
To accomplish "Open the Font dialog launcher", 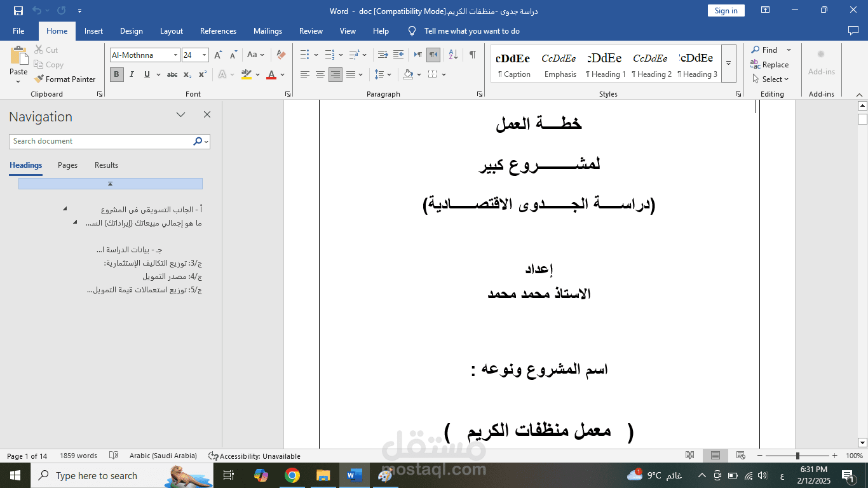I will pos(288,94).
